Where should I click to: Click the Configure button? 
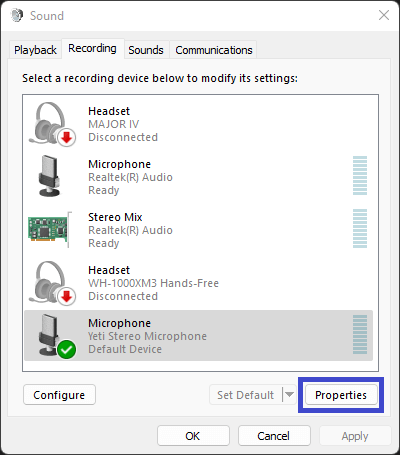[59, 395]
